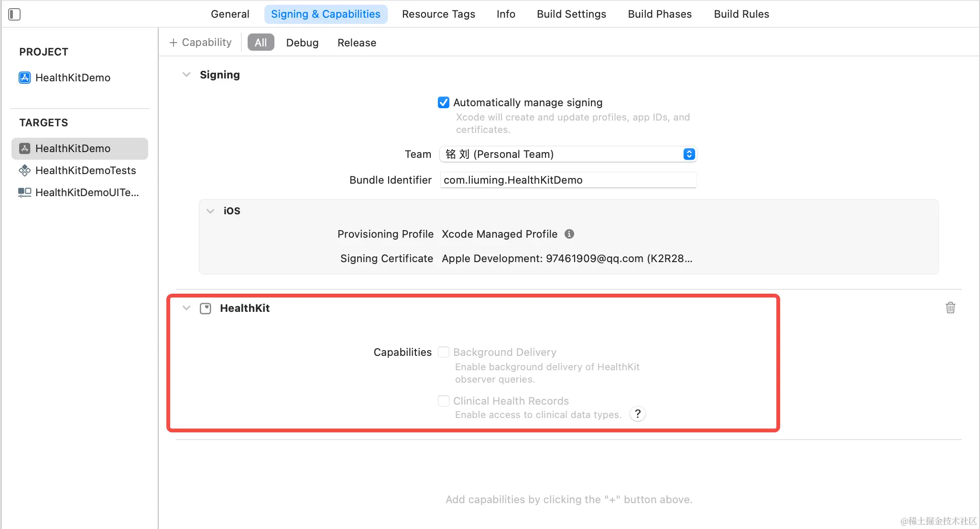Select the HealthKitDemoUITests target icon
The height and width of the screenshot is (529, 980).
pyautogui.click(x=24, y=192)
